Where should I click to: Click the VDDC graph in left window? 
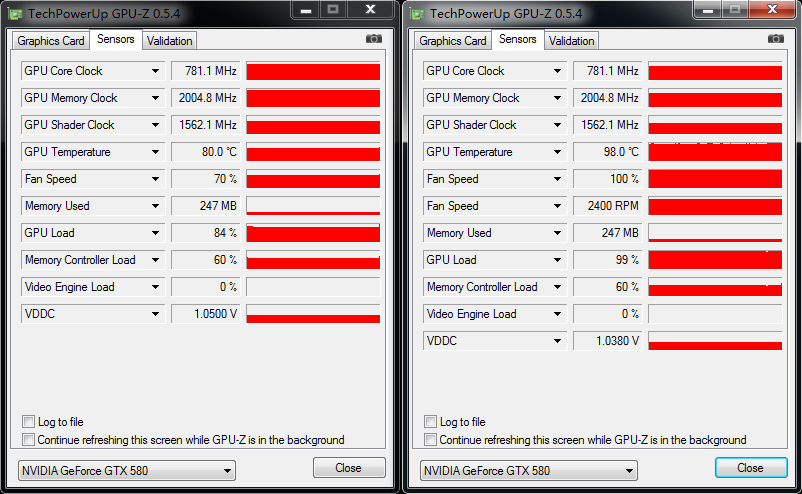(x=313, y=314)
